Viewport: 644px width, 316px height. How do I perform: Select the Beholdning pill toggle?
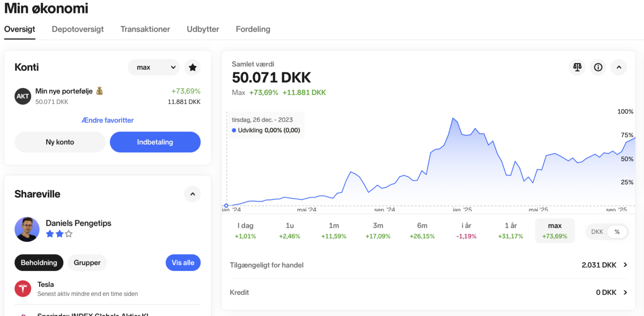[39, 263]
